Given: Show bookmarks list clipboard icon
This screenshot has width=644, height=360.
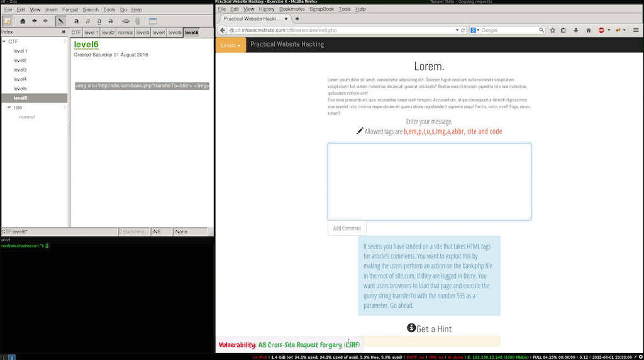Looking at the screenshot, I should (563, 30).
